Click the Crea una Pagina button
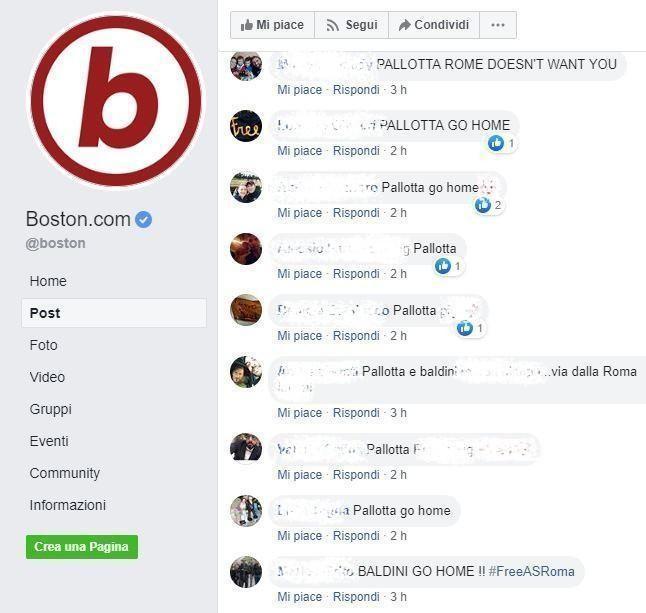Viewport: 646px width, 613px height. tap(82, 547)
